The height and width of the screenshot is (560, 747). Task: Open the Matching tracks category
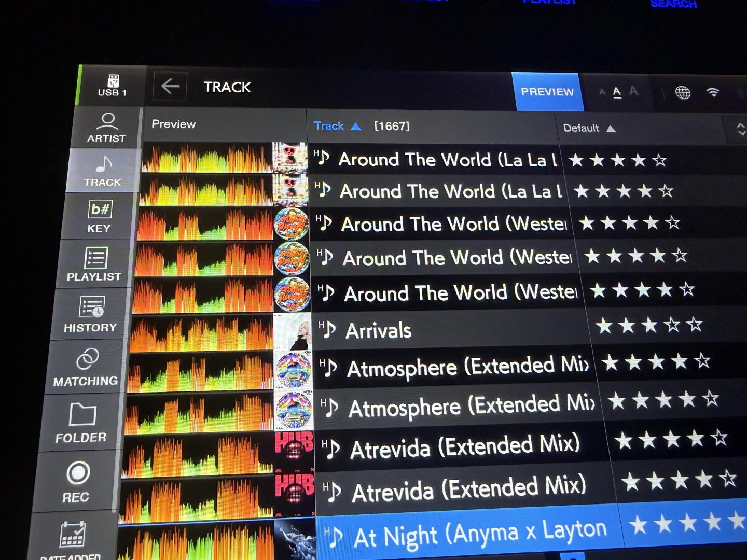point(87,367)
